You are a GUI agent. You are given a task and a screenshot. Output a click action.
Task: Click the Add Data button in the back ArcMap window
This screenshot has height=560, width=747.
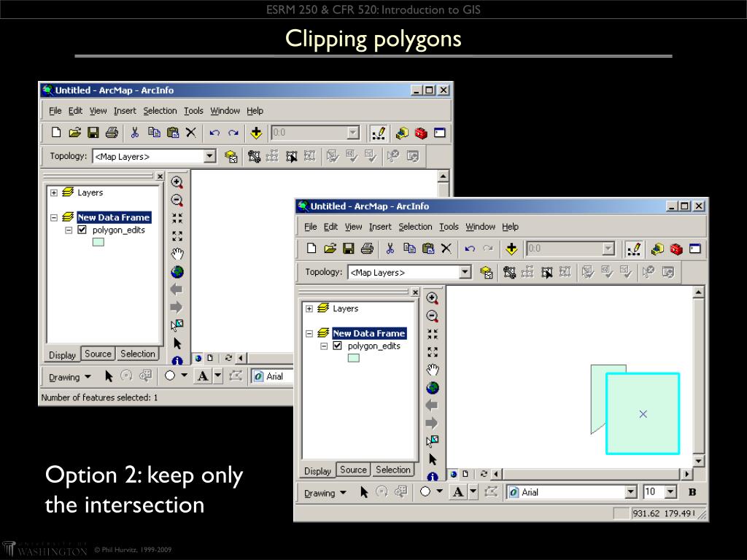256,133
